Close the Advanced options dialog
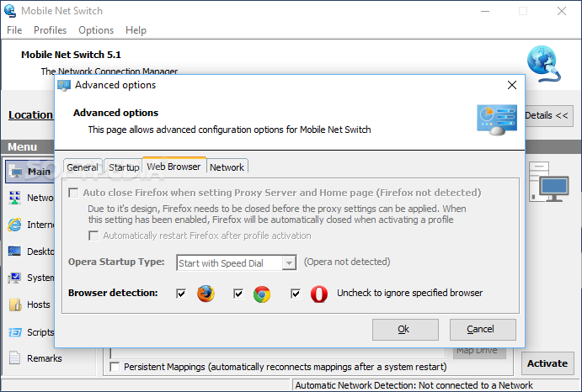The width and height of the screenshot is (582, 392). point(512,85)
